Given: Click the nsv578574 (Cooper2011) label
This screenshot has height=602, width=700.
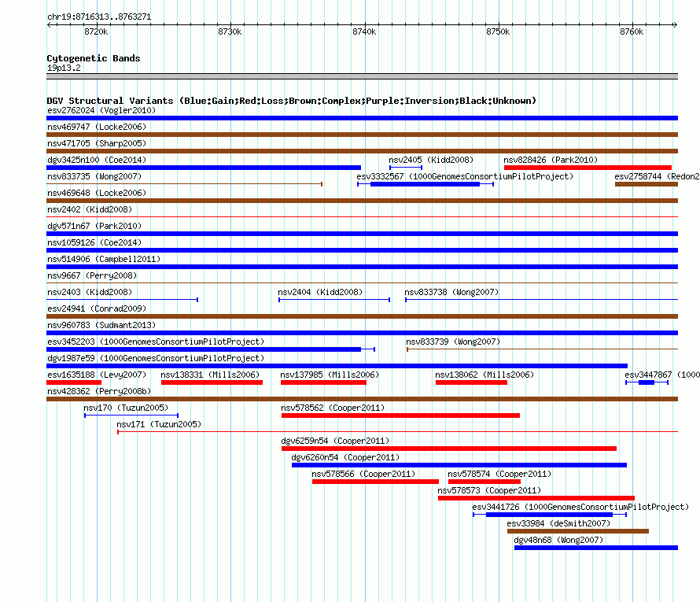Looking at the screenshot, I should pyautogui.click(x=499, y=474).
